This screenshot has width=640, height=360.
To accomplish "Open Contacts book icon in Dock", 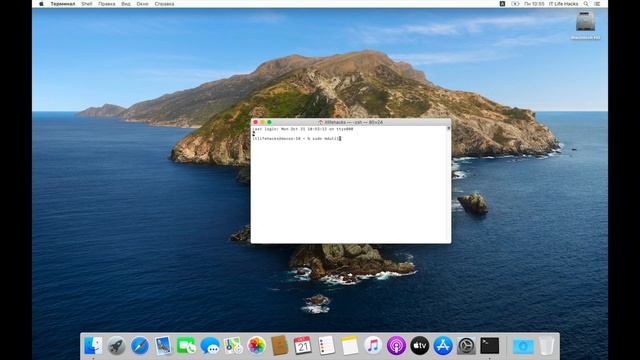I will 280,346.
